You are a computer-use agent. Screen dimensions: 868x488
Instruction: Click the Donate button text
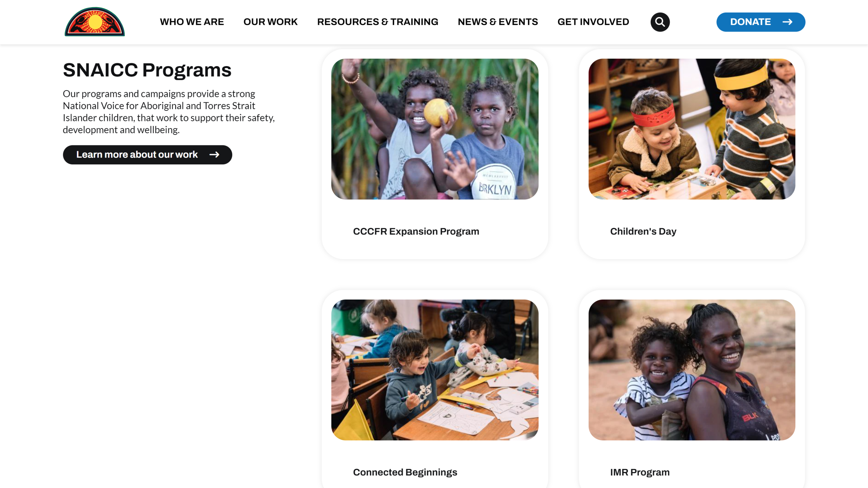coord(750,22)
